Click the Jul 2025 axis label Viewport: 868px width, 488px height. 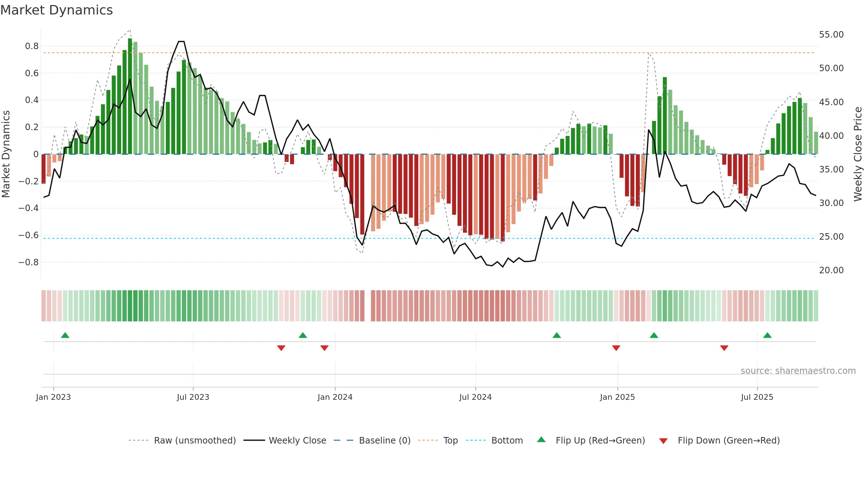click(x=757, y=397)
